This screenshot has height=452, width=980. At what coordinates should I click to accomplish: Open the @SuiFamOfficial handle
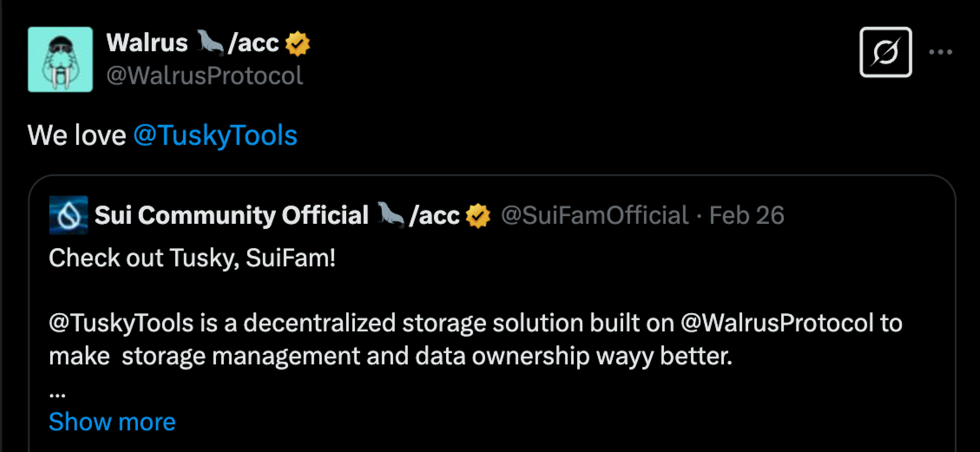click(x=595, y=215)
